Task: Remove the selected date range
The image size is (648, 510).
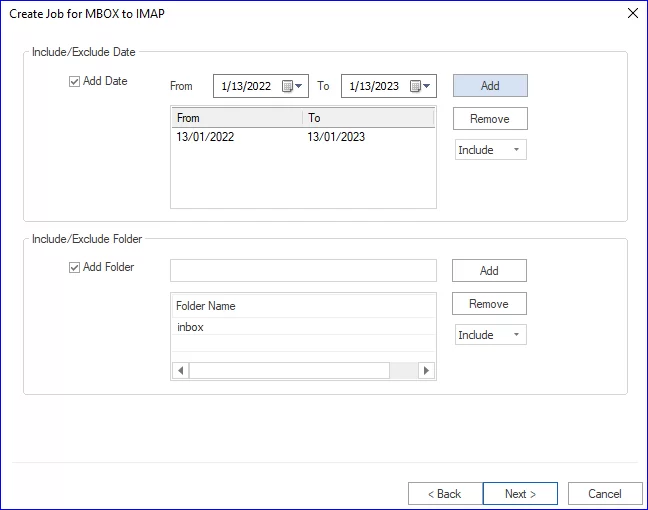Action: 490,119
